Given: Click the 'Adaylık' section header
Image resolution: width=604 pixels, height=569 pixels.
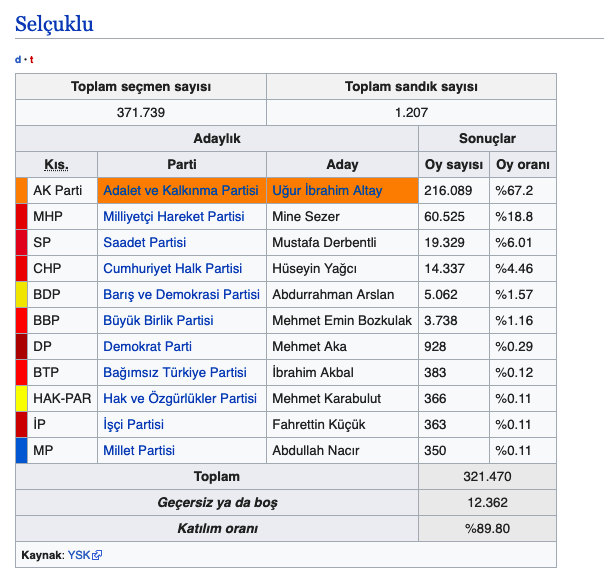Looking at the screenshot, I should click(x=217, y=139).
